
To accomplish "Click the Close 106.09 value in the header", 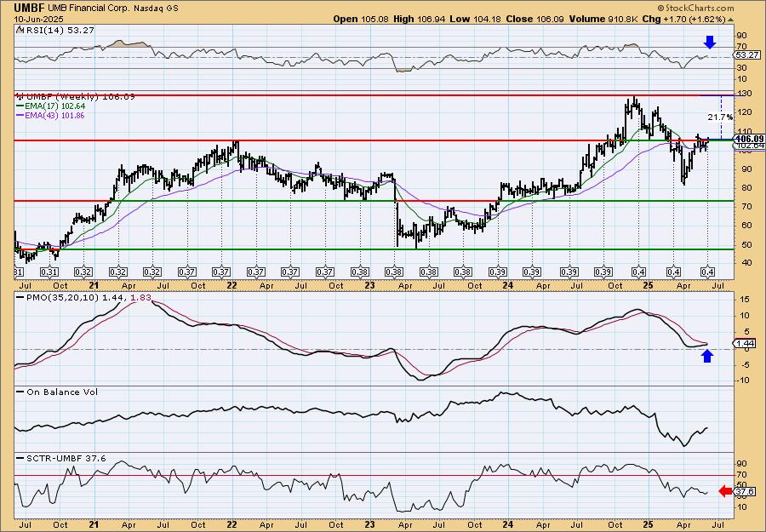I will tap(535, 19).
